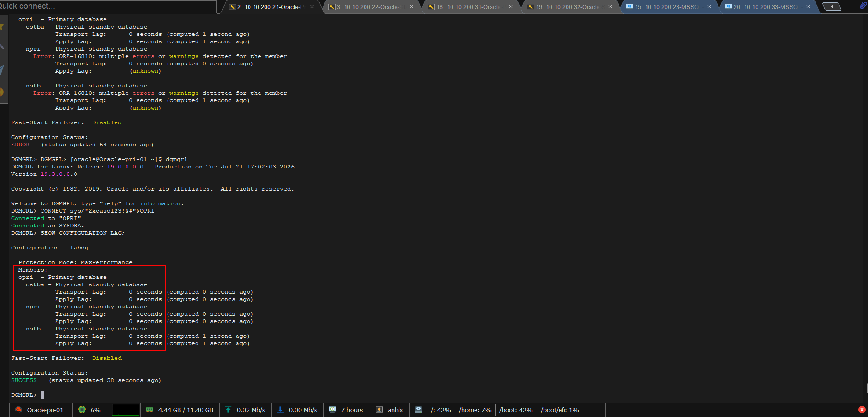Image resolution: width=868 pixels, height=417 pixels.
Task: Close the 10.10.200.31-Oracle tab
Action: pyautogui.click(x=511, y=6)
